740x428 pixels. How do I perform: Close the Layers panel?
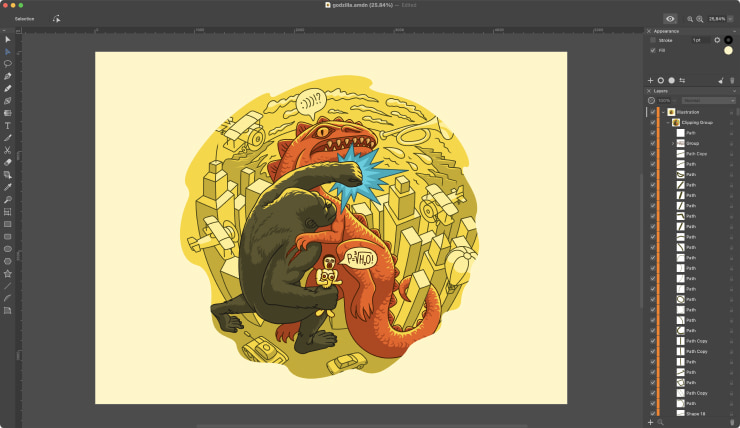click(649, 91)
